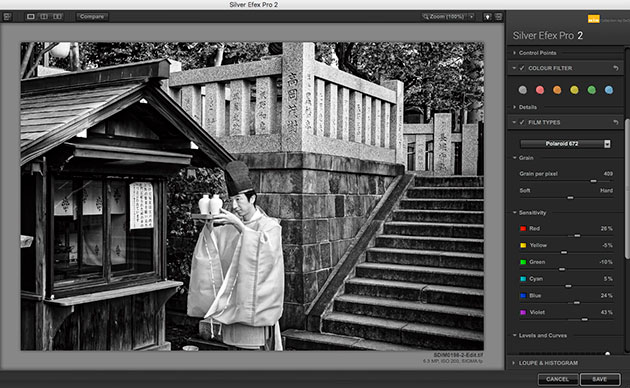Screen dimensions: 630x388
Task: Disable the COLOUR FILTER checkbox
Action: (x=522, y=68)
